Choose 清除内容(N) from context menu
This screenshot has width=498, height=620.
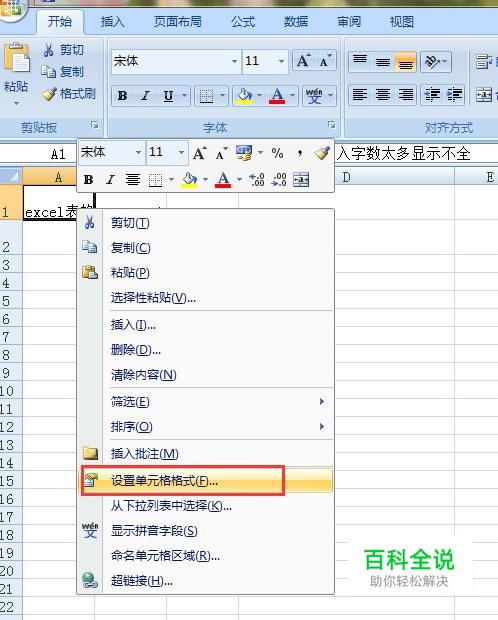tap(205, 374)
